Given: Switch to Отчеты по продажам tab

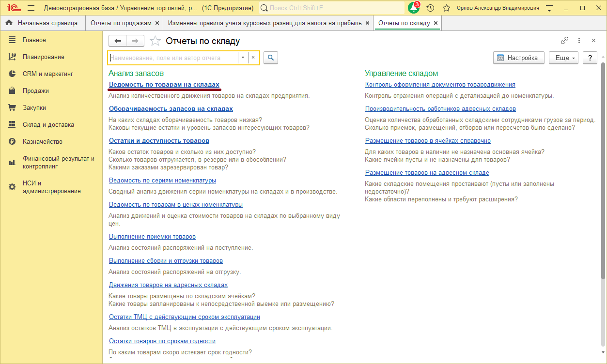Looking at the screenshot, I should (121, 23).
